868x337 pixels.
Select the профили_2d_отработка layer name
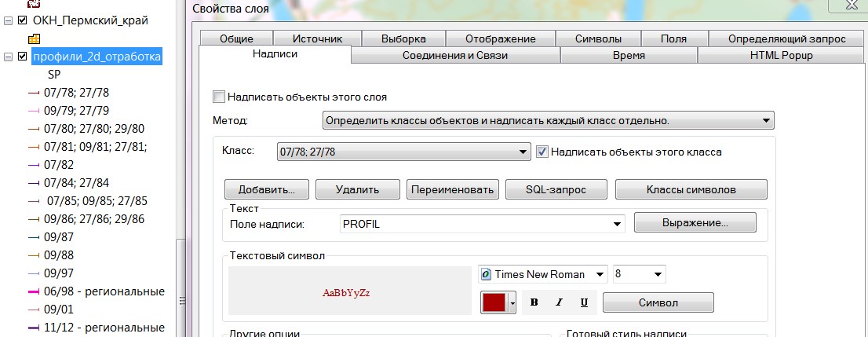click(97, 57)
